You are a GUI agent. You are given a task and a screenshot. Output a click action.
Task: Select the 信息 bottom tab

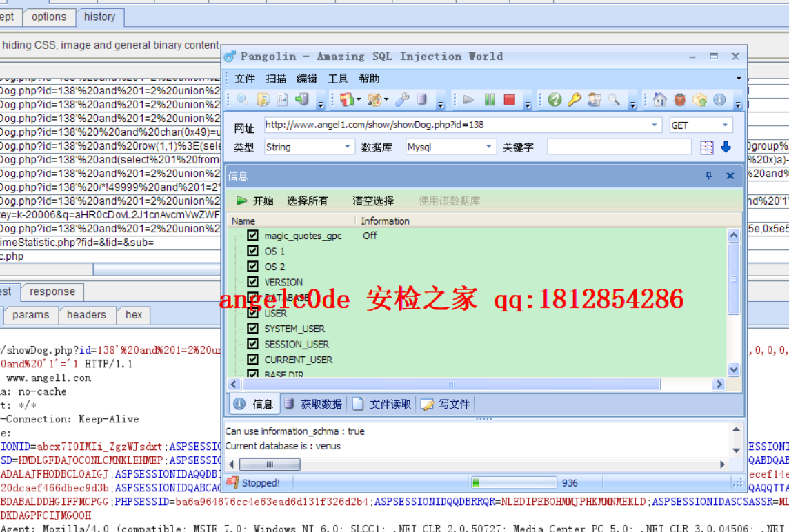(x=254, y=404)
